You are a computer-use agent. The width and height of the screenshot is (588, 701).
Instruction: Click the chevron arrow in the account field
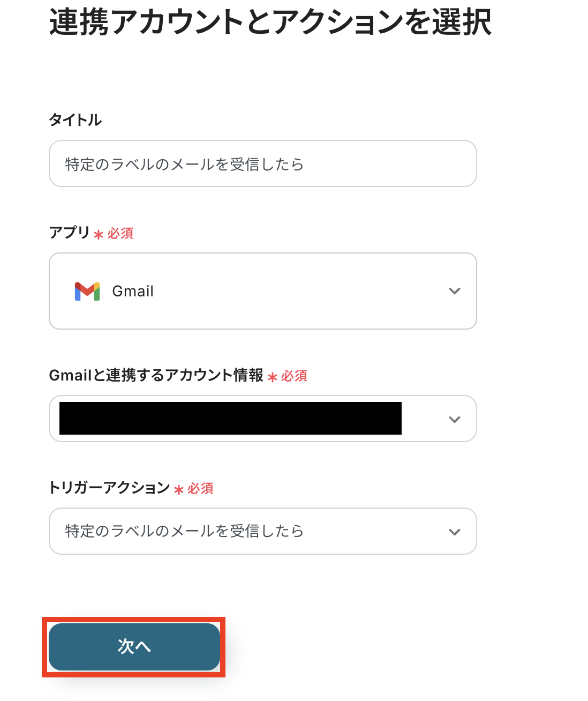[454, 419]
